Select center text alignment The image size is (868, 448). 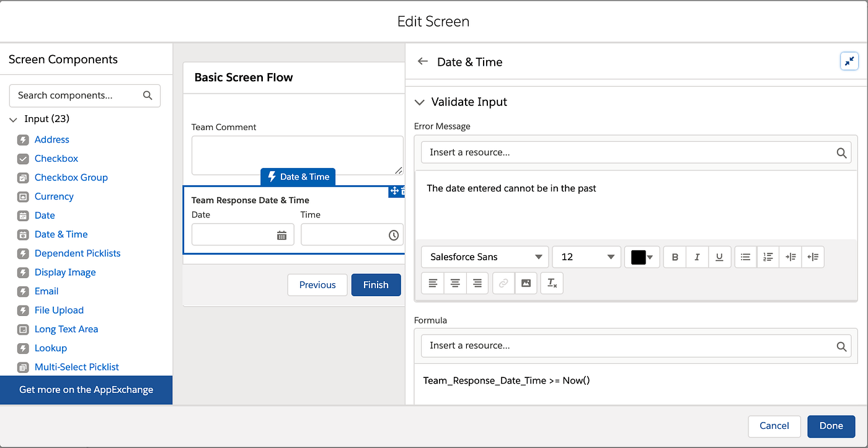pyautogui.click(x=455, y=283)
